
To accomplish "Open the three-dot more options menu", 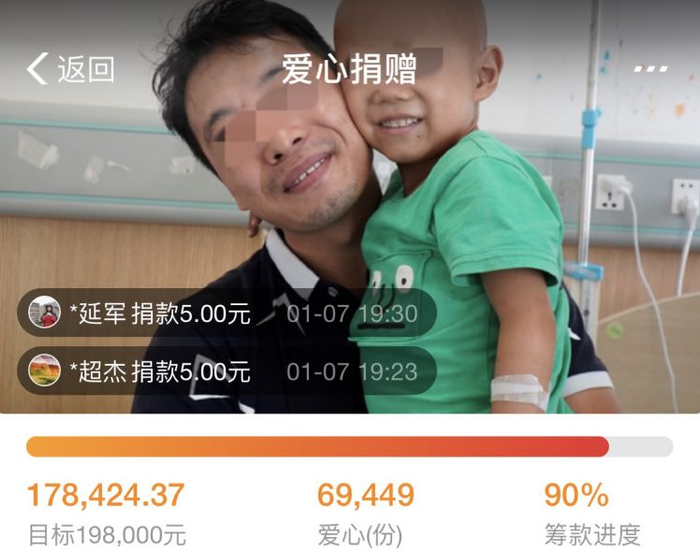I will click(650, 69).
